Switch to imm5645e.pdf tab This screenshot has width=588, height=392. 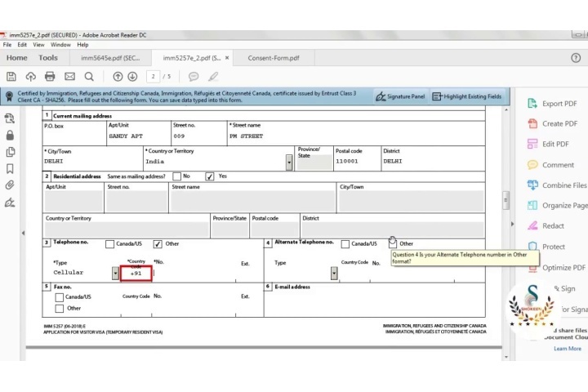[x=110, y=58]
